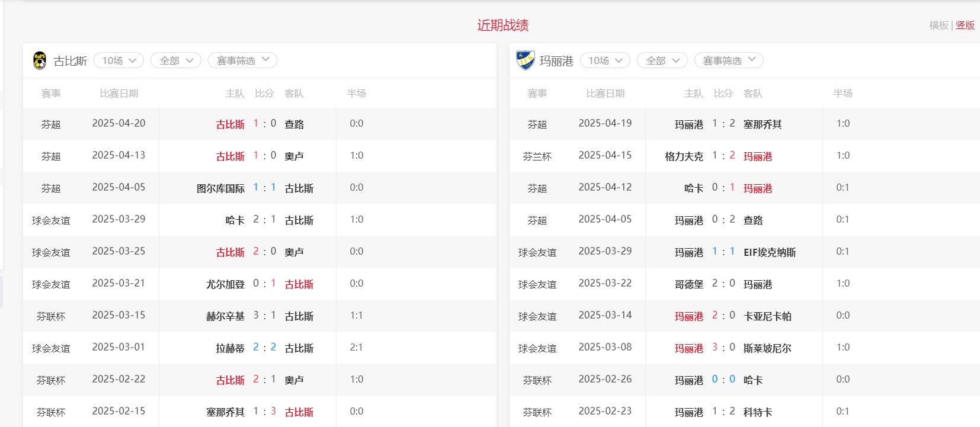Viewport: 980px width, 427px height.
Task: Click 3:0 score against 斯莱坡尼尔
Action: tap(723, 348)
